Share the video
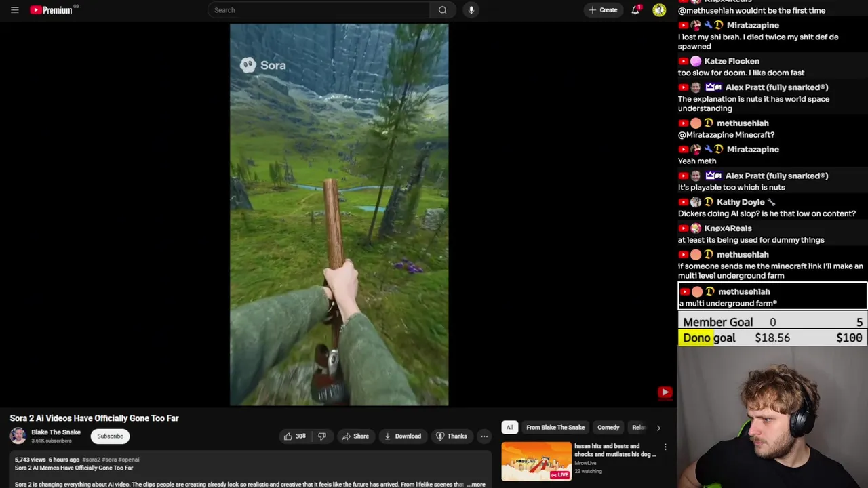 coord(355,436)
